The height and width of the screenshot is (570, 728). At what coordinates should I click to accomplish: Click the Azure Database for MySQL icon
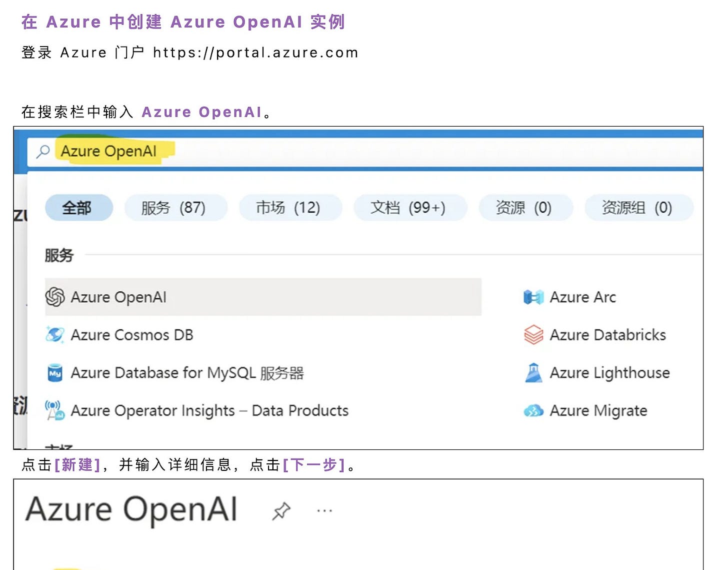[55, 373]
